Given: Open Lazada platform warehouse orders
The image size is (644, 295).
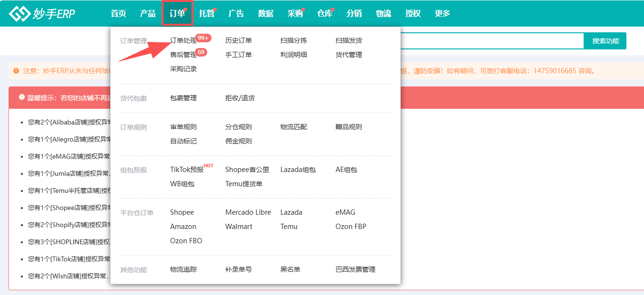Looking at the screenshot, I should tap(291, 213).
